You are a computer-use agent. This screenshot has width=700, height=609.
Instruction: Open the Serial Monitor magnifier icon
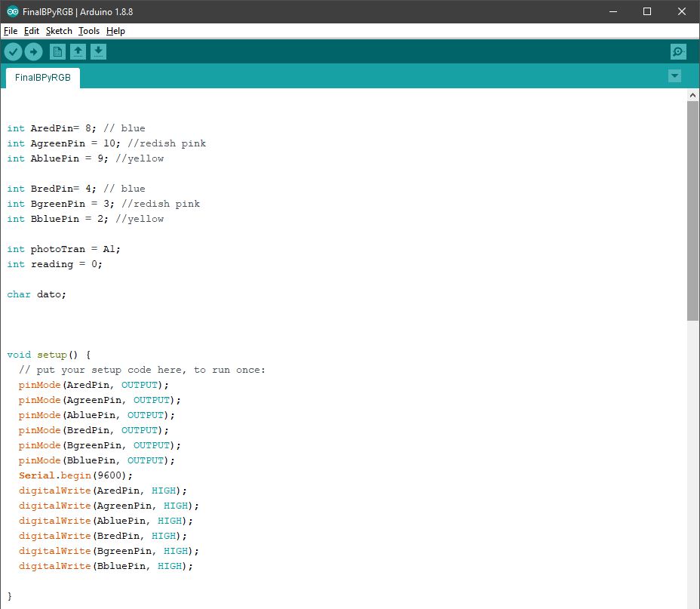[678, 52]
